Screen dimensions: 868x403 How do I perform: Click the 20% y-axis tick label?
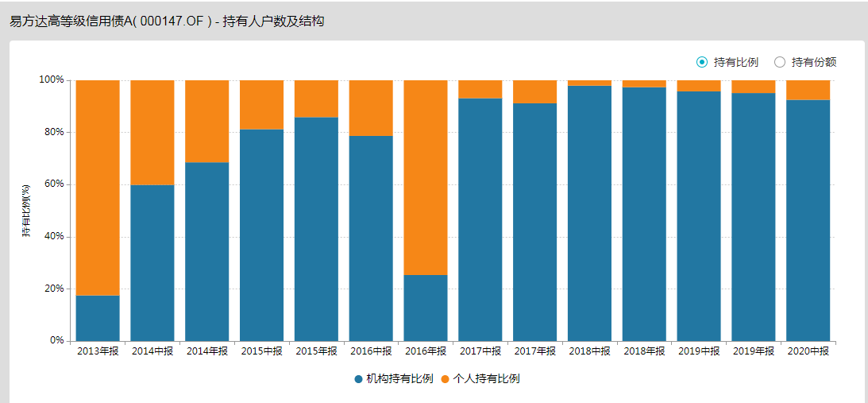54,289
